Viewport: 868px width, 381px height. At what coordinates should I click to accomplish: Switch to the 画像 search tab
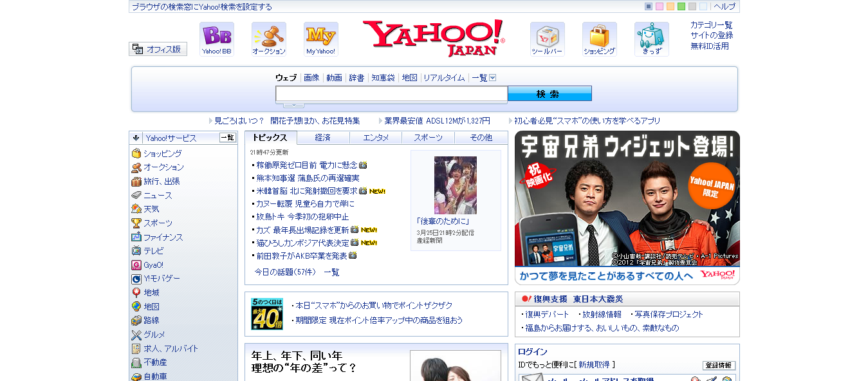[311, 78]
